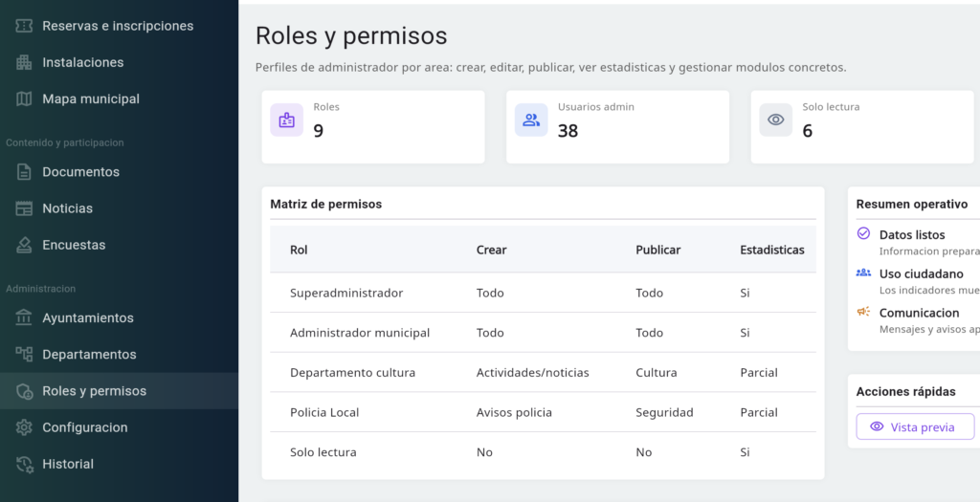
Task: Click the Uso ciudadano group icon
Action: [863, 273]
